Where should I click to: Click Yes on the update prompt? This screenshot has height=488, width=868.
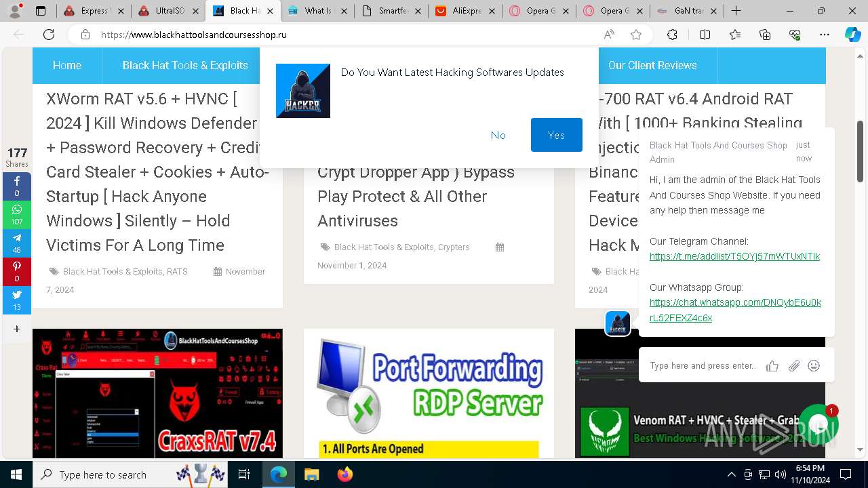[557, 135]
